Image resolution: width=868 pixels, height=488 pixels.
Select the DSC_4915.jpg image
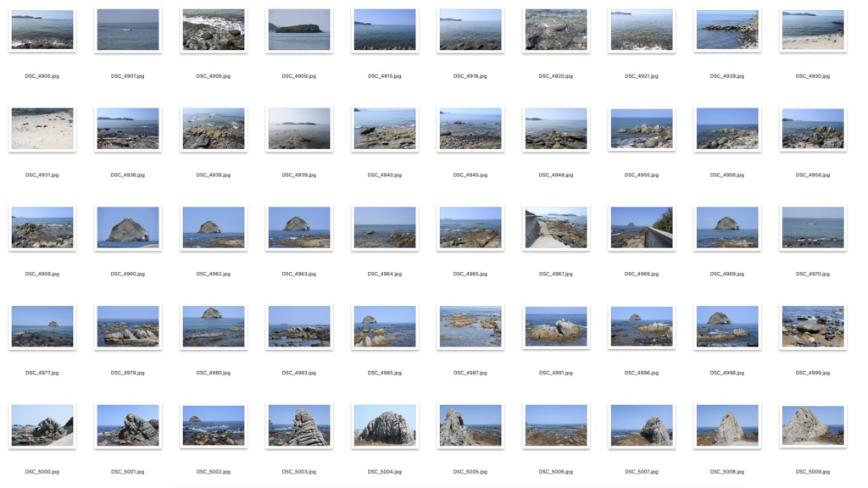point(384,28)
